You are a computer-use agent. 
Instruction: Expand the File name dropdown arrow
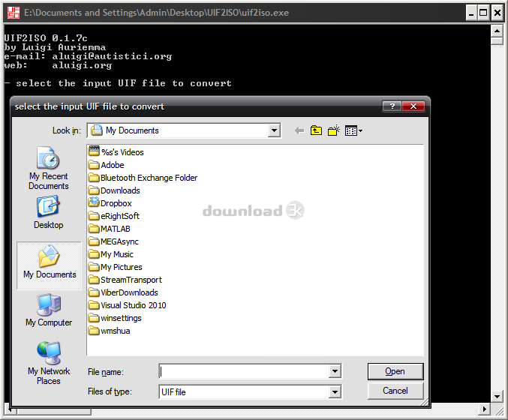(335, 371)
